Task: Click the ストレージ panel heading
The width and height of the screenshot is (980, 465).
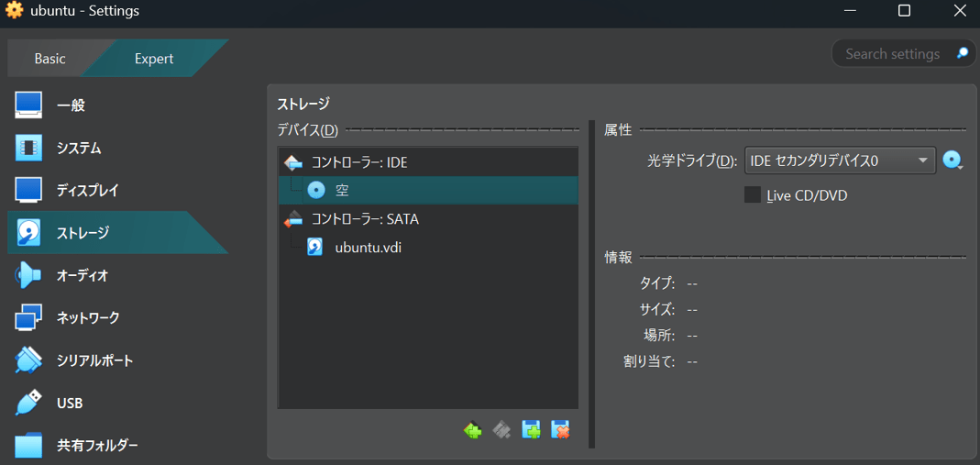Action: pyautogui.click(x=303, y=103)
